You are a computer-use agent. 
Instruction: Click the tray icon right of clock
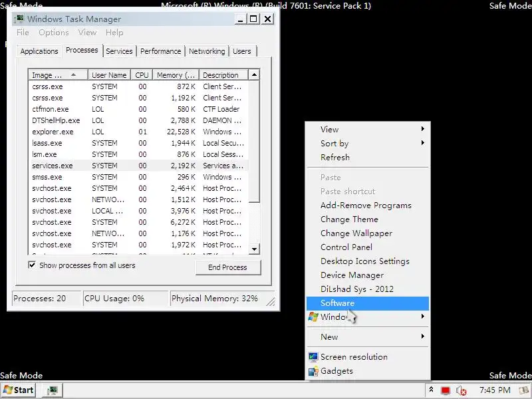click(x=524, y=390)
